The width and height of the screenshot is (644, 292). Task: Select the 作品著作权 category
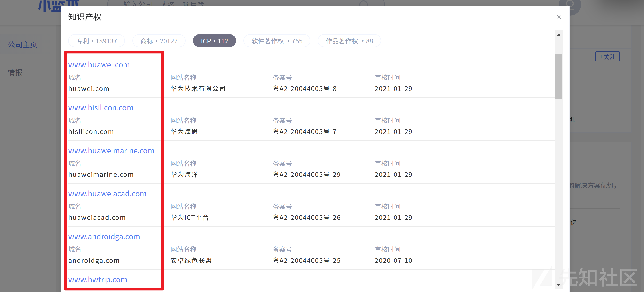coord(349,41)
